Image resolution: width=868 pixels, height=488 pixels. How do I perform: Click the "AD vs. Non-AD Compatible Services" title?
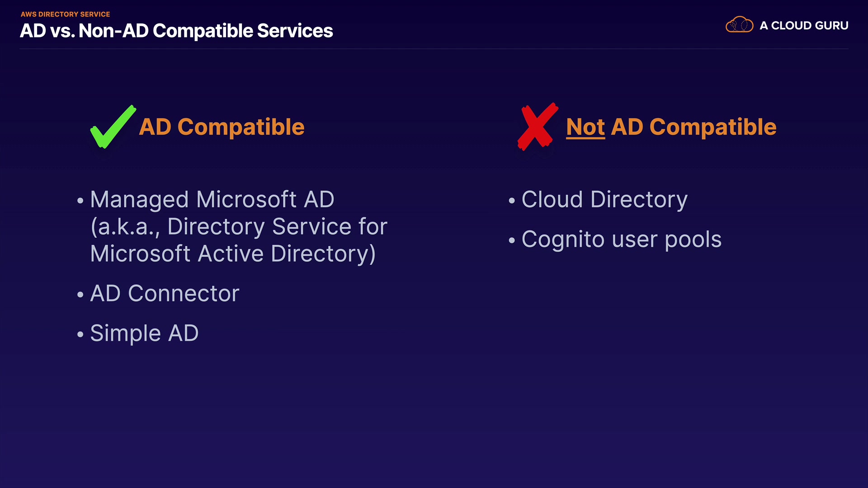click(x=176, y=31)
